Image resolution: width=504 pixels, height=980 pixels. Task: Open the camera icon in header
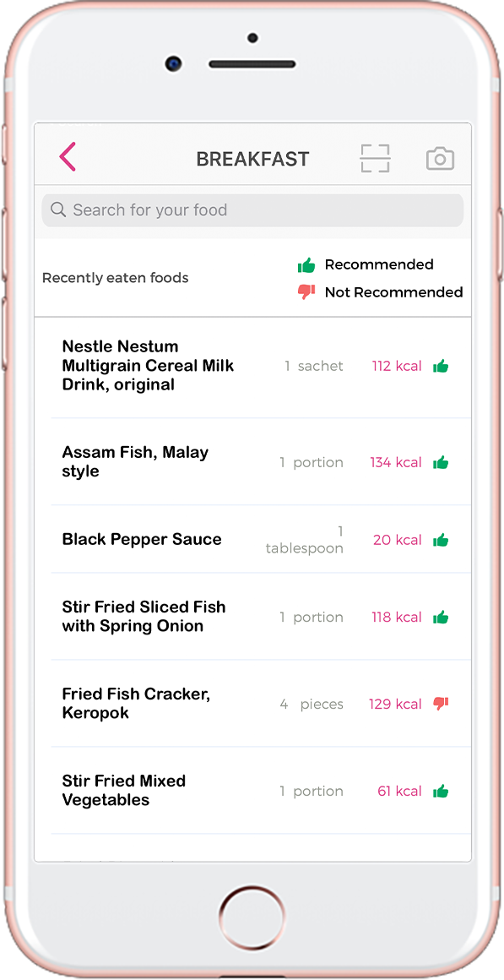pyautogui.click(x=441, y=159)
